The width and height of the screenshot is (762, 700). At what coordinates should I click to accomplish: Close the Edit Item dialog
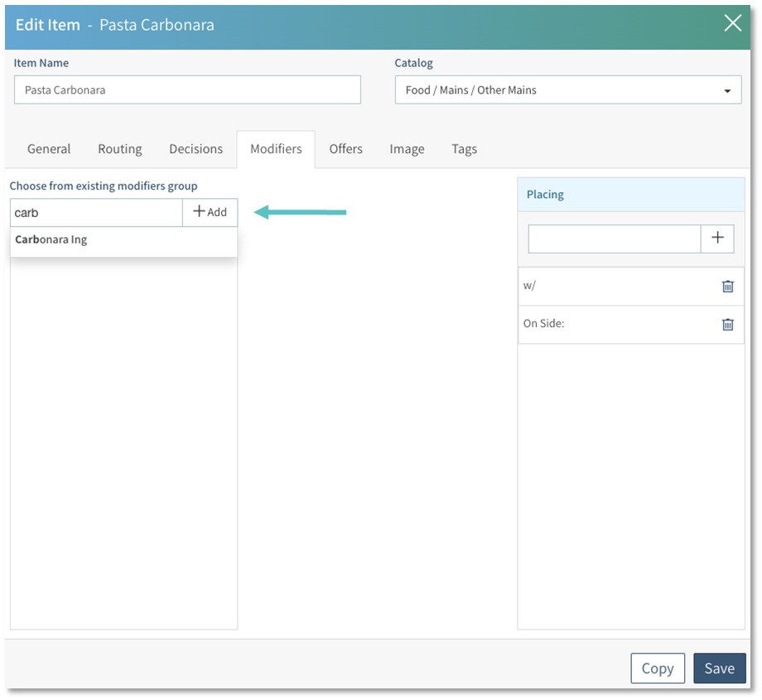(x=732, y=23)
